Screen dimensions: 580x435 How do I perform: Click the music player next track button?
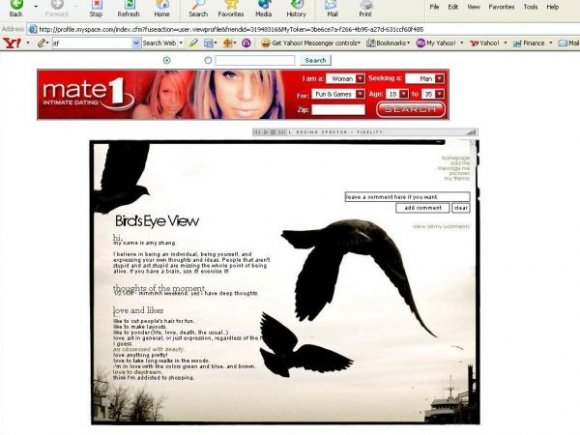coord(281,132)
